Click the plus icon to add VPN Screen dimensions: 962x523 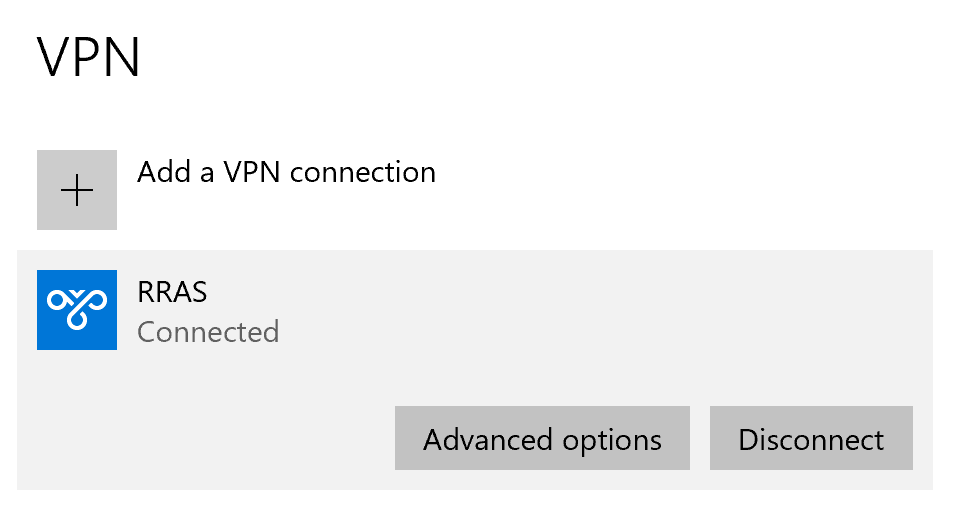[77, 190]
